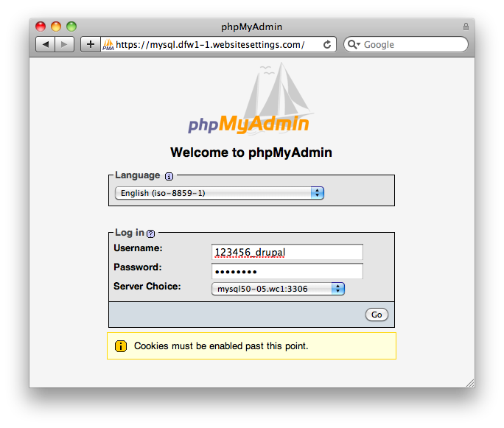Click the PMA favicon in address bar

tap(108, 44)
